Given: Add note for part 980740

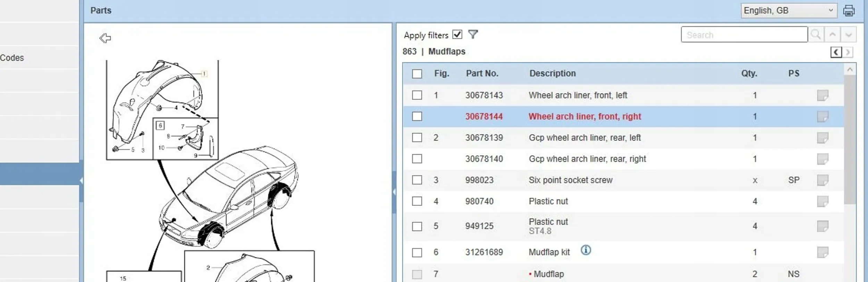Looking at the screenshot, I should [x=823, y=201].
